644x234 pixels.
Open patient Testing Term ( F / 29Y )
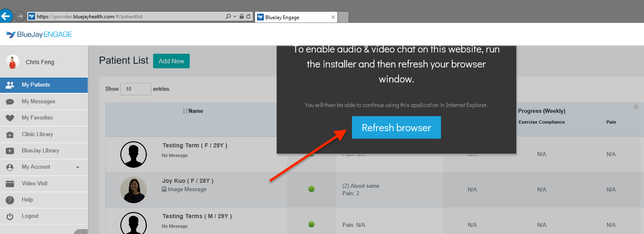195,146
